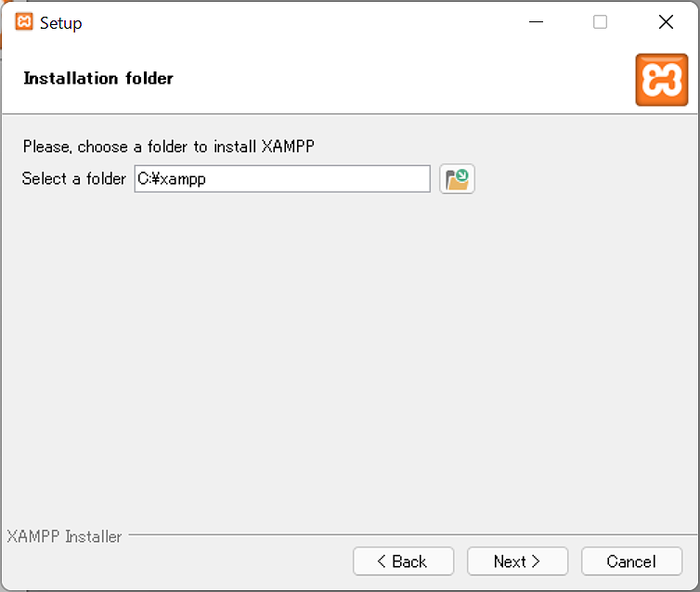
Task: Click the browse folder icon button
Action: click(x=457, y=179)
